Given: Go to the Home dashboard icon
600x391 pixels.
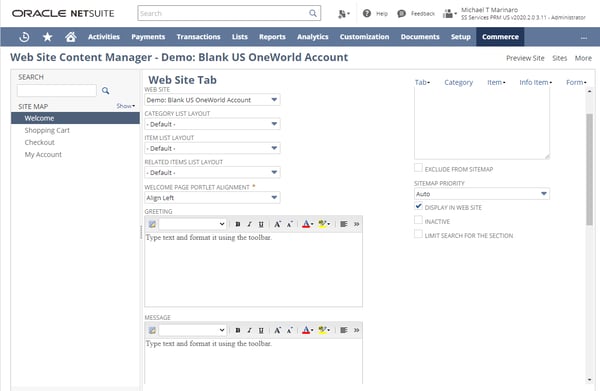Looking at the screenshot, I should click(x=70, y=37).
